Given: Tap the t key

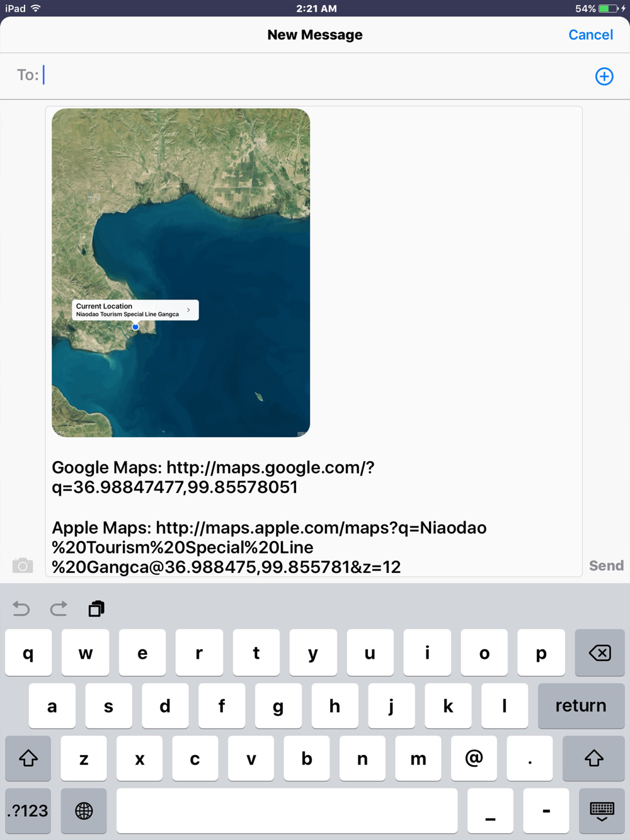Looking at the screenshot, I should (x=256, y=653).
